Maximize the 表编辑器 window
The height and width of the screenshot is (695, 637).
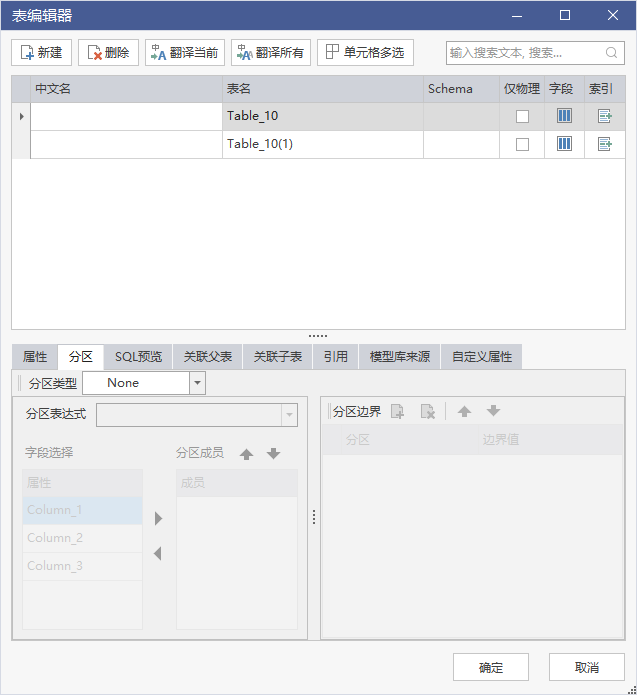point(565,16)
